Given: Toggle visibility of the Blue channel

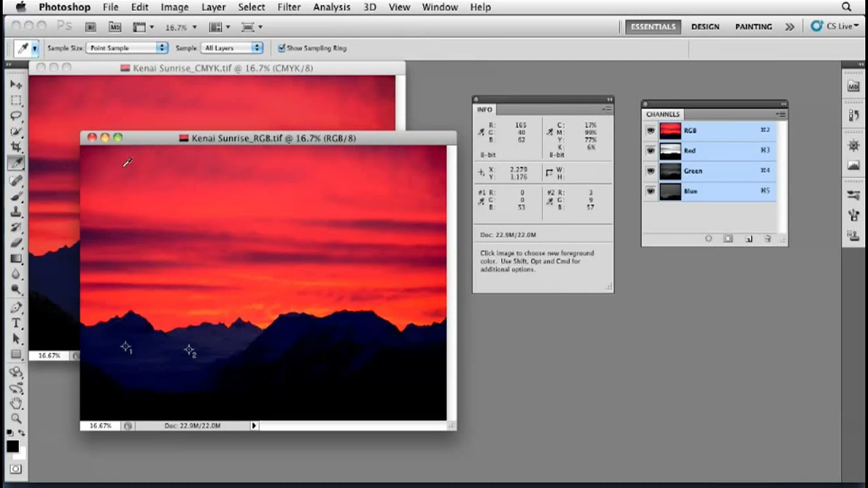Looking at the screenshot, I should coord(651,191).
